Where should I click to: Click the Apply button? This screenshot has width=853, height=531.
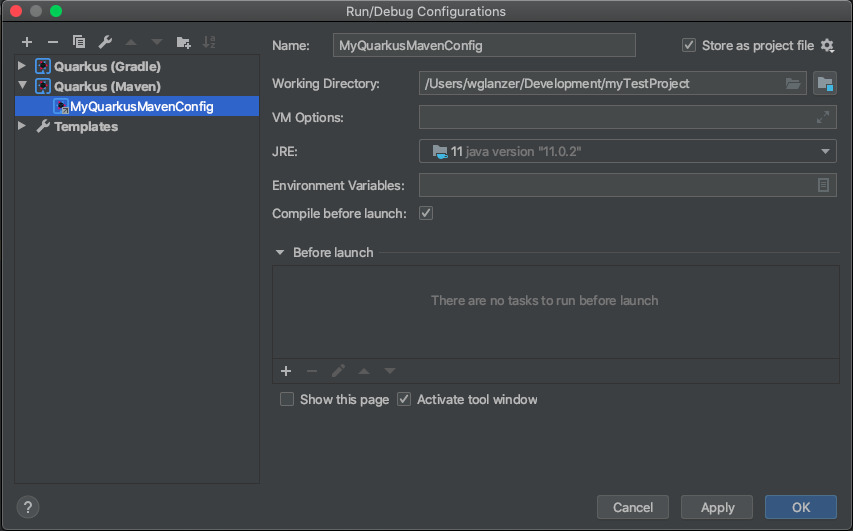717,507
